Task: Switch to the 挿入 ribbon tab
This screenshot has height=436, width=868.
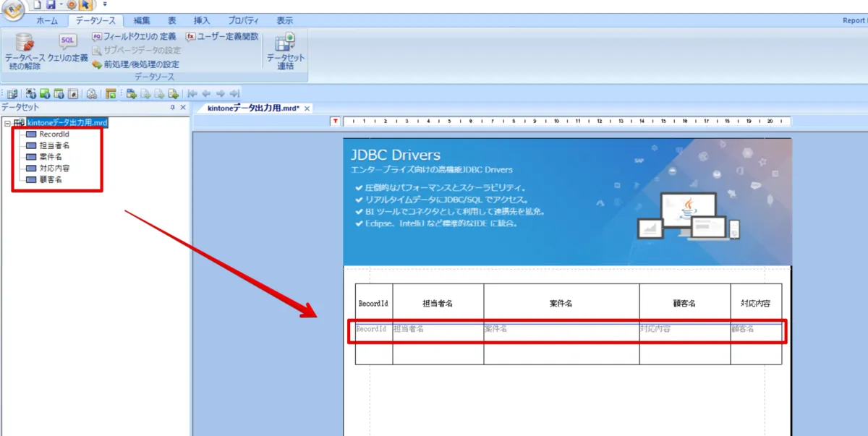Action: [202, 21]
